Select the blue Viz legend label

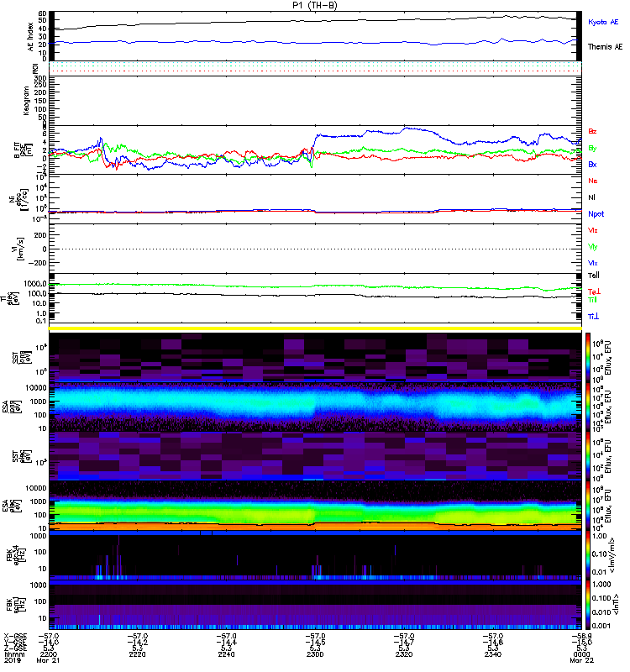(593, 263)
